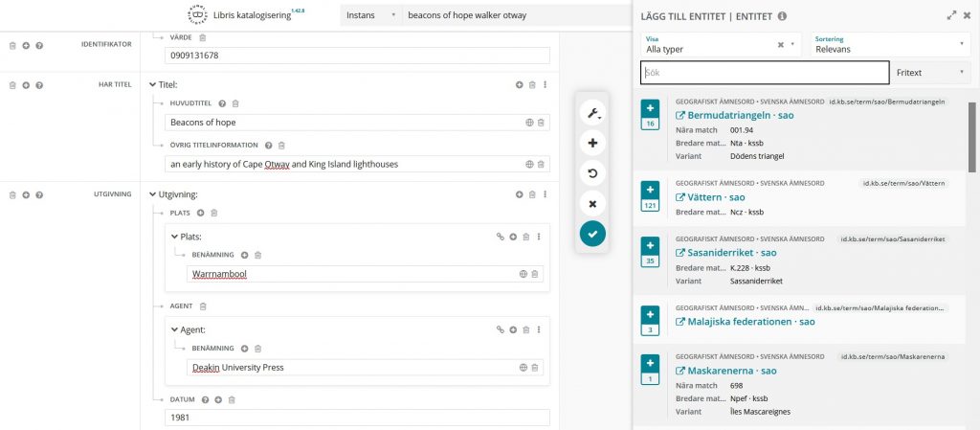980x430 pixels.
Task: Click the plus button in floating toolbar
Action: click(592, 144)
